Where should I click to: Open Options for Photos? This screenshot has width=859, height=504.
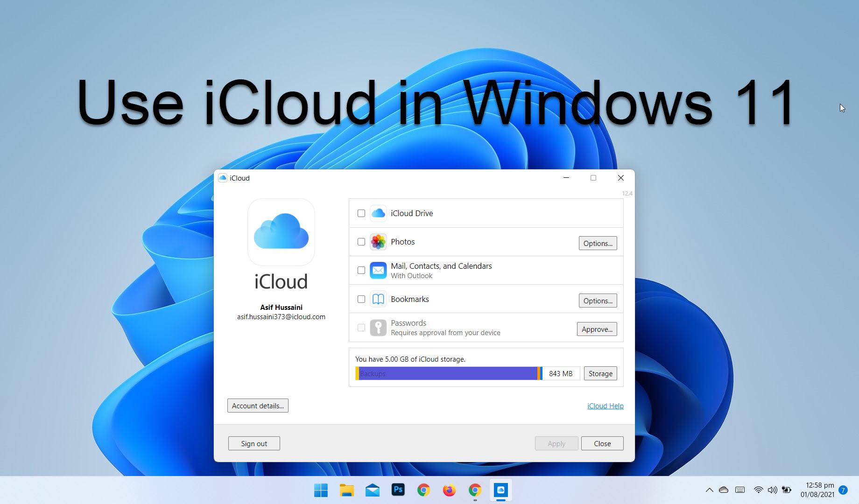point(598,243)
